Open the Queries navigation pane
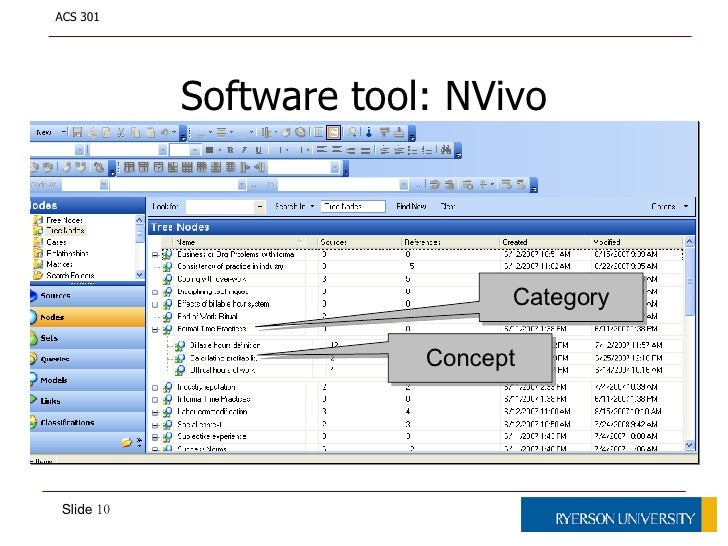 (x=87, y=359)
